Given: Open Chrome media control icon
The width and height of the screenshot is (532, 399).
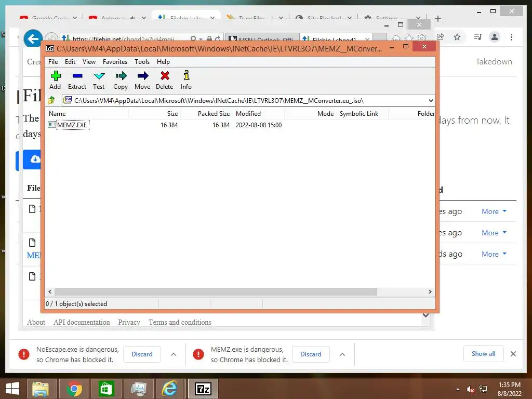Looking at the screenshot, I should pyautogui.click(x=478, y=37).
